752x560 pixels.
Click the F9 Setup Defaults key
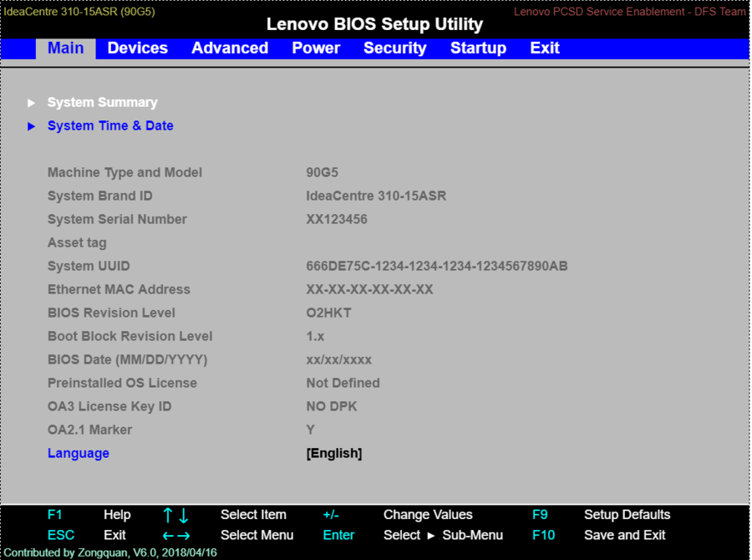click(540, 515)
